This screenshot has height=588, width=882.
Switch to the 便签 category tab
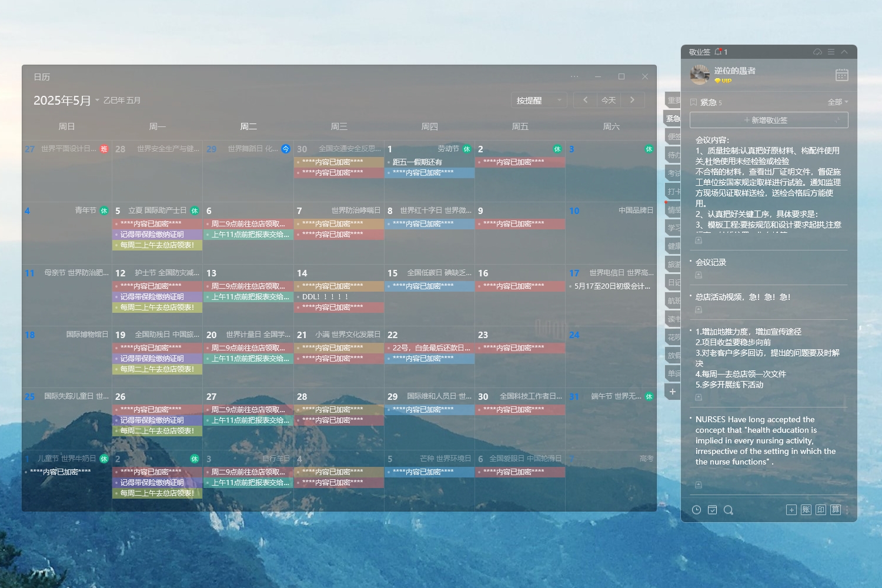673,136
